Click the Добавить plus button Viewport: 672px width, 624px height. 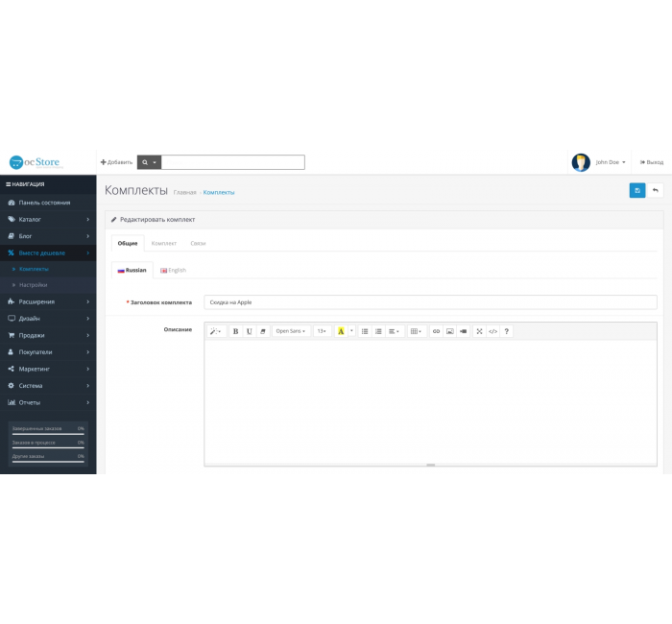pos(116,162)
